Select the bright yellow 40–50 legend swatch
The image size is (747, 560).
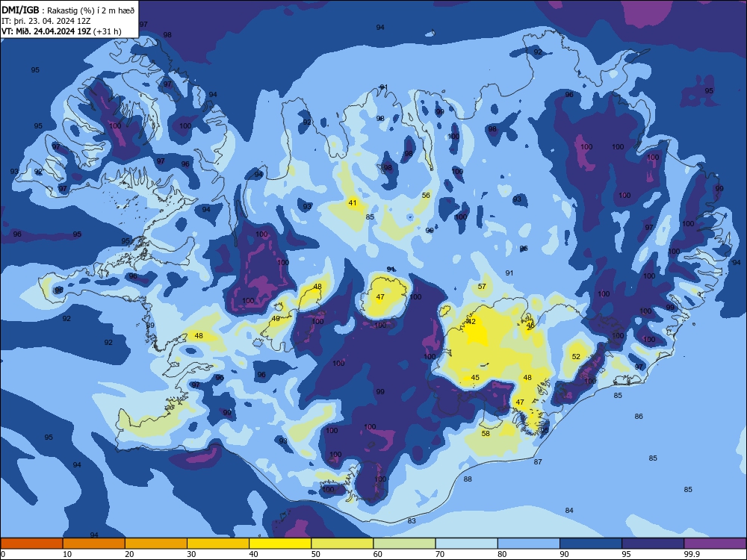click(x=280, y=544)
